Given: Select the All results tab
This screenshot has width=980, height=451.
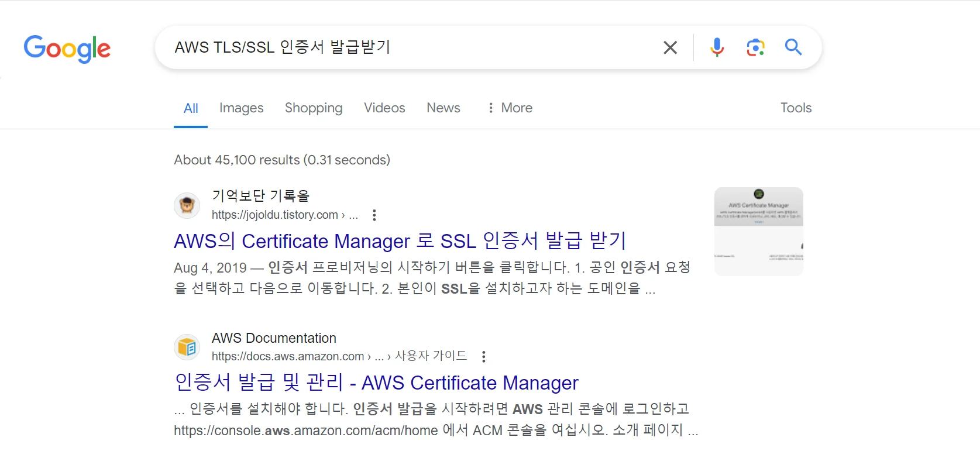Looking at the screenshot, I should [x=191, y=108].
